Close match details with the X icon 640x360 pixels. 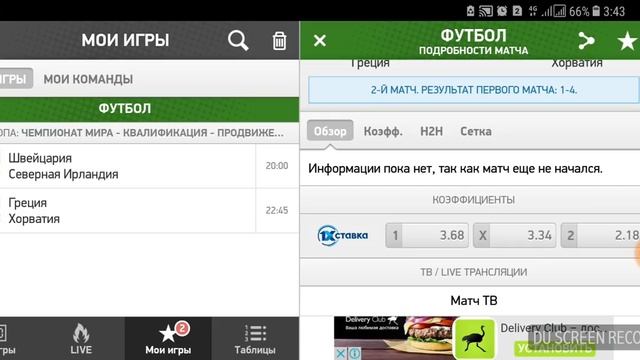pyautogui.click(x=320, y=40)
